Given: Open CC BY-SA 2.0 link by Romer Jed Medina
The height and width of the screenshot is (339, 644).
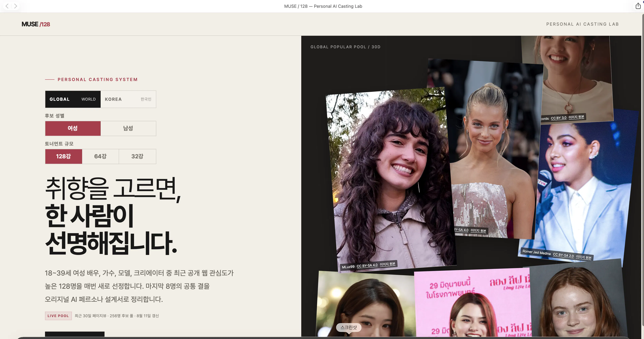Looking at the screenshot, I should pos(563,255).
